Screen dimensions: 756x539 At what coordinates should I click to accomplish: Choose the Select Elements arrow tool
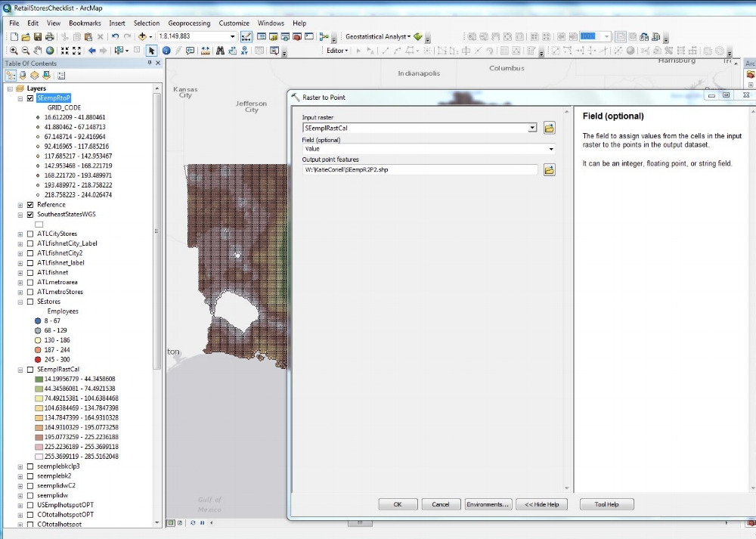[x=152, y=51]
